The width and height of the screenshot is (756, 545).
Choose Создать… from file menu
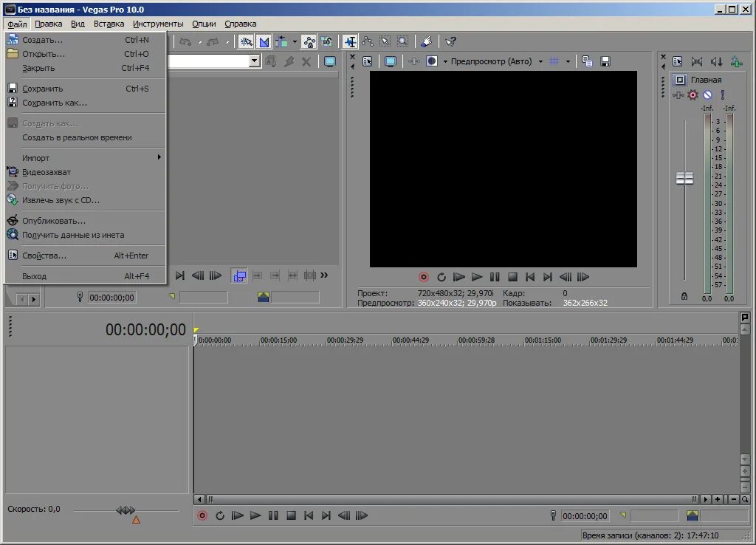click(x=85, y=40)
